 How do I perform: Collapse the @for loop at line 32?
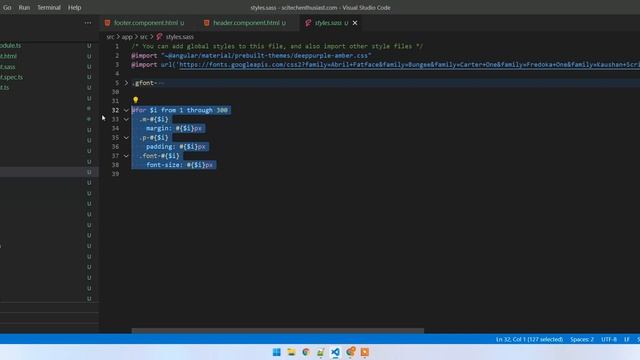(126, 110)
